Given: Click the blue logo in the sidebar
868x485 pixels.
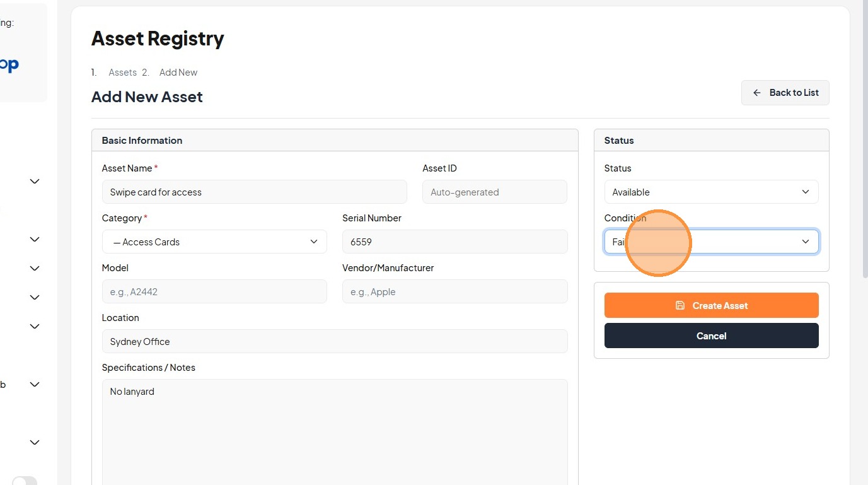Looking at the screenshot, I should 9,65.
